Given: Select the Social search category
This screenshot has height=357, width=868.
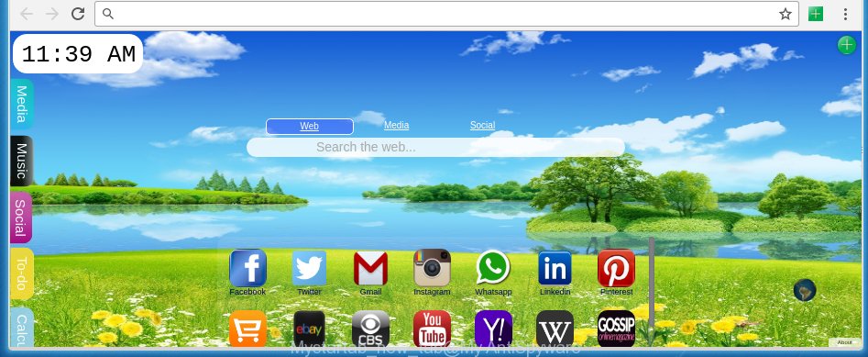Looking at the screenshot, I should (482, 126).
